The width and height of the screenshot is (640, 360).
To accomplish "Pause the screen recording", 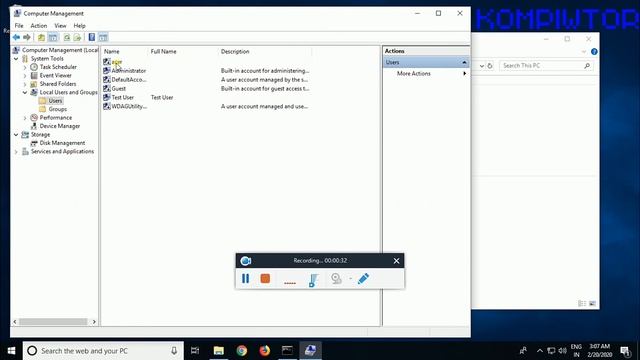I will pos(245,278).
